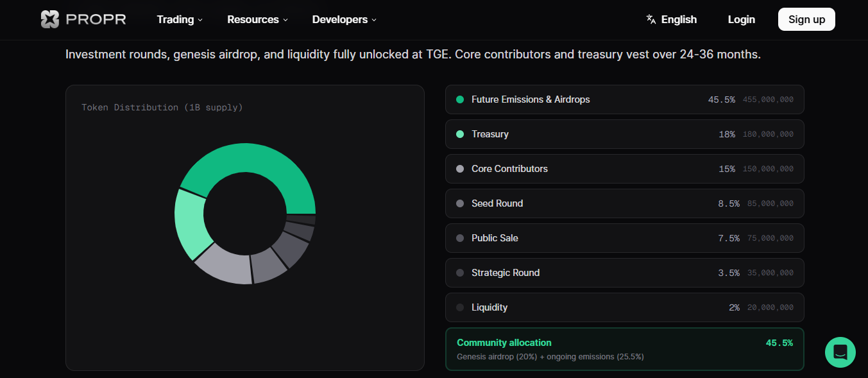
Task: Click the 20,000,000 token amount
Action: [x=770, y=307]
